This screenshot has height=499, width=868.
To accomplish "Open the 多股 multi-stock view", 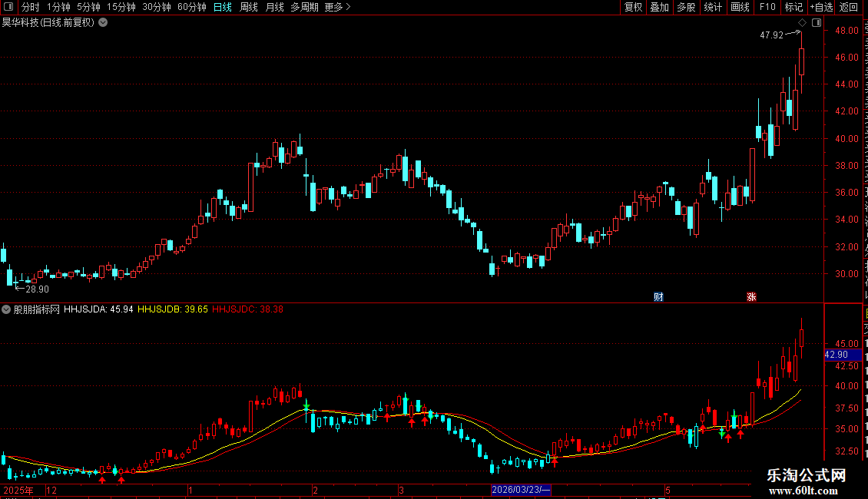I will click(686, 7).
